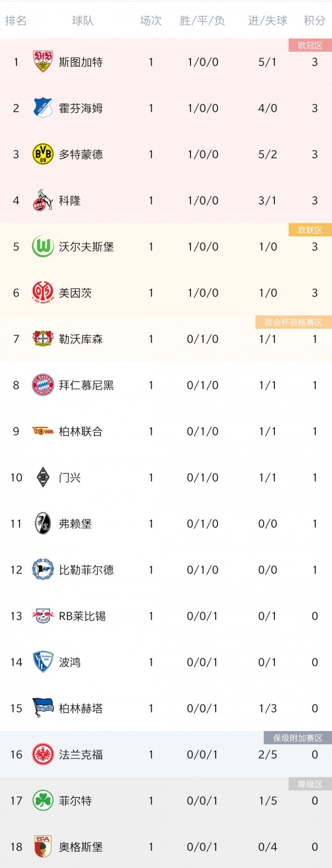332x868 pixels.
Task: Click the Eintracht Frankfurt eagle badge
Action: coord(43,754)
